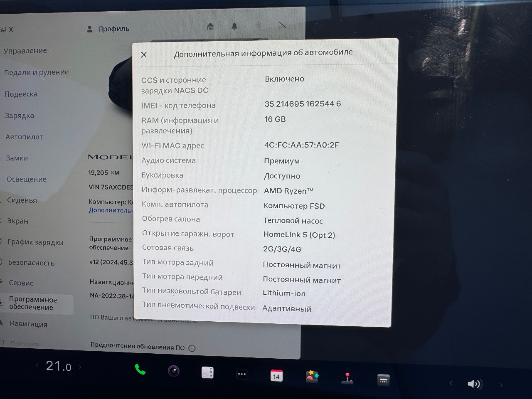The image size is (532, 399).
Task: Open the Профиль profile menu
Action: (108, 29)
